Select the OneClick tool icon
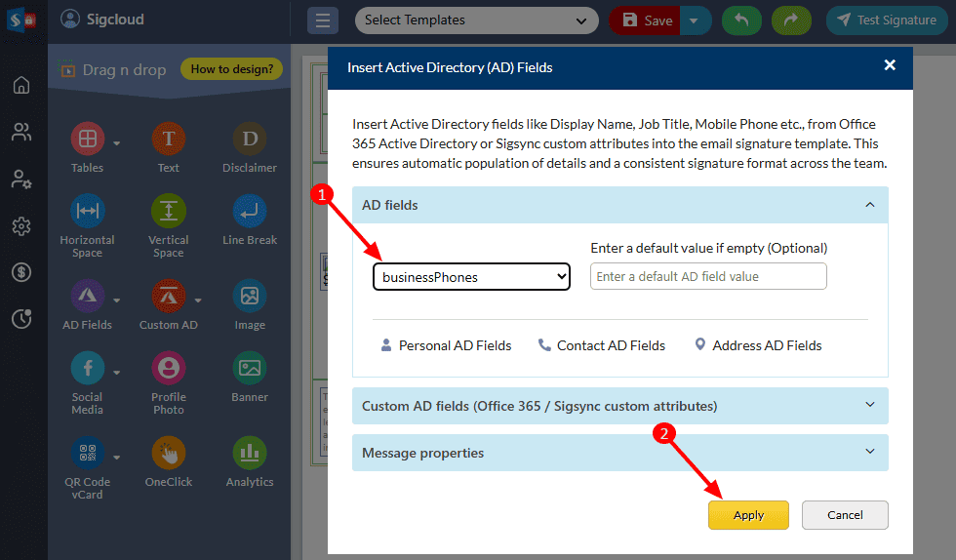The width and height of the screenshot is (956, 560). tap(168, 453)
